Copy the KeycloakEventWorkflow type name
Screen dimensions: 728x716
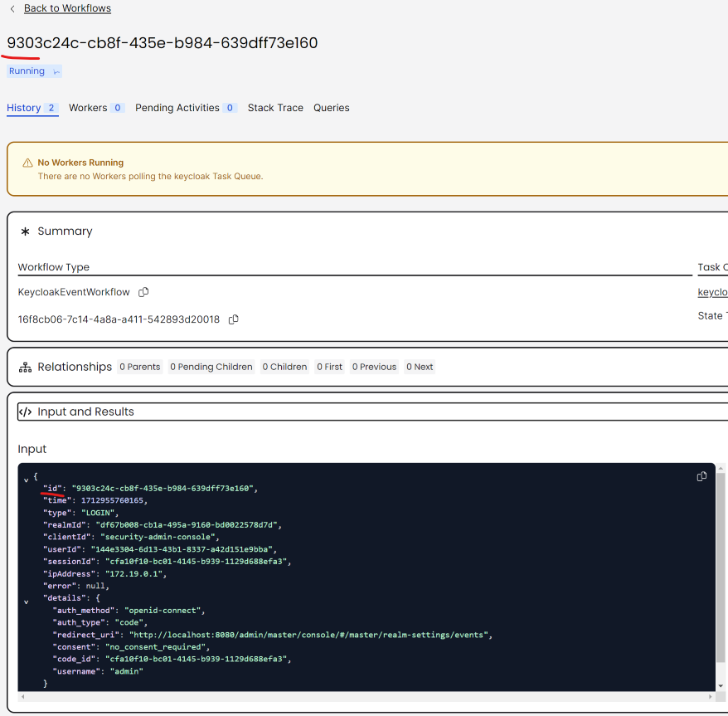143,292
